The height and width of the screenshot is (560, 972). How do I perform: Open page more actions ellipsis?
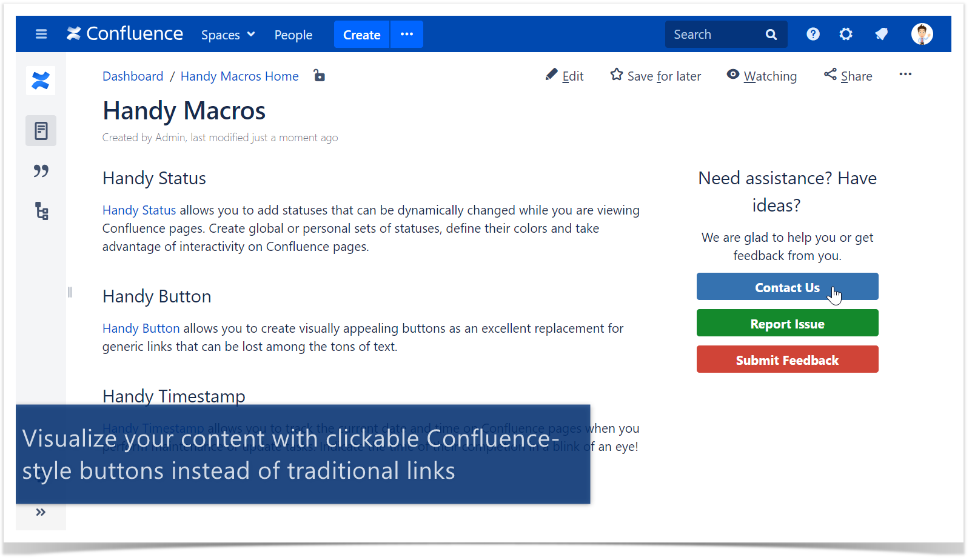click(x=905, y=75)
